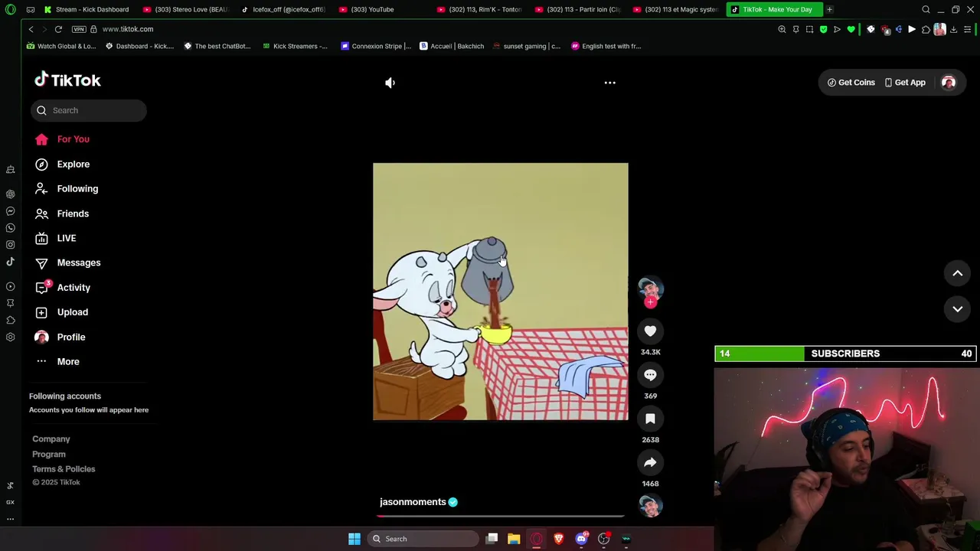Go to next video with down chevron
Screen dimensions: 980x551
pyautogui.click(x=957, y=308)
